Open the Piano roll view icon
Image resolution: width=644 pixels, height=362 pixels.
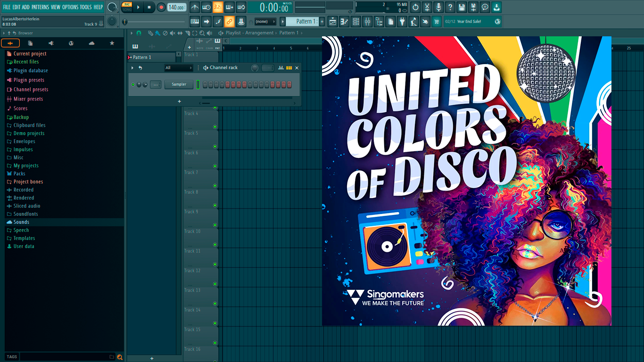point(344,21)
